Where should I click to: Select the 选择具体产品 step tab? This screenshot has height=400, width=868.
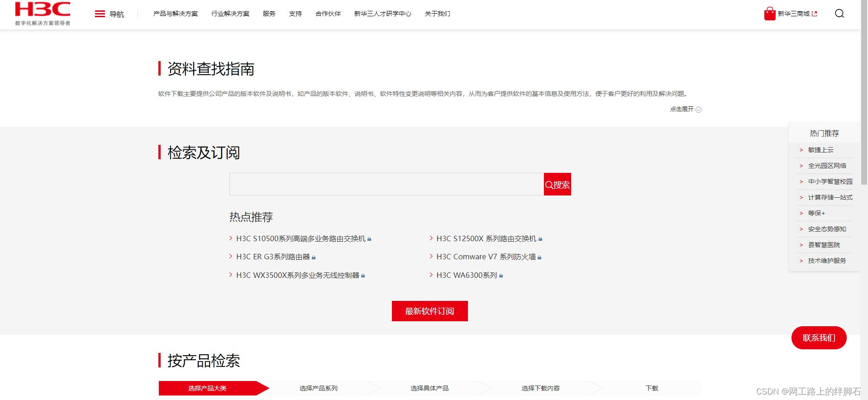429,388
